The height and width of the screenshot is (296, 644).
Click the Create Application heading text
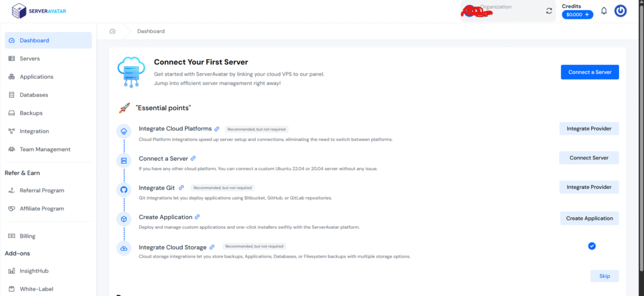tap(165, 217)
